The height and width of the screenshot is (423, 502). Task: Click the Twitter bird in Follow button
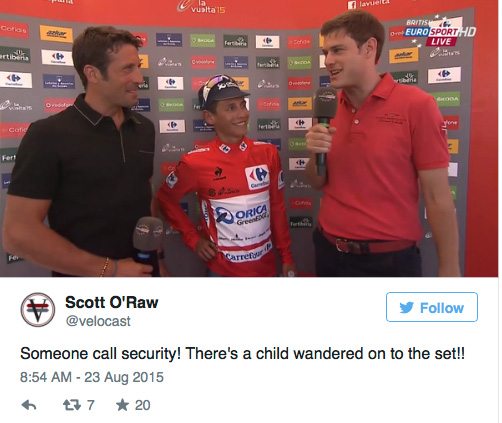[407, 307]
